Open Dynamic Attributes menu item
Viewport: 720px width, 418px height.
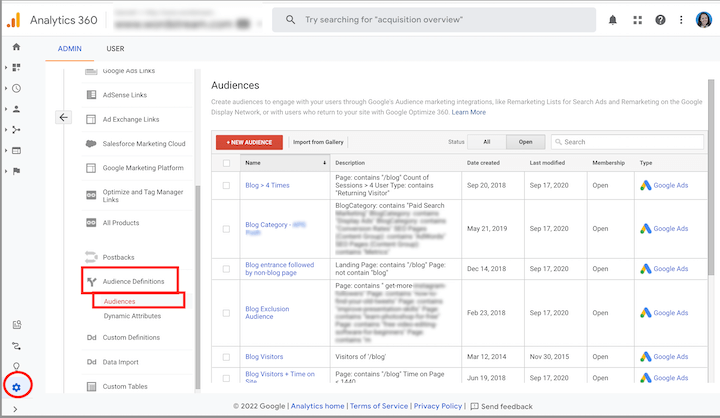[132, 316]
